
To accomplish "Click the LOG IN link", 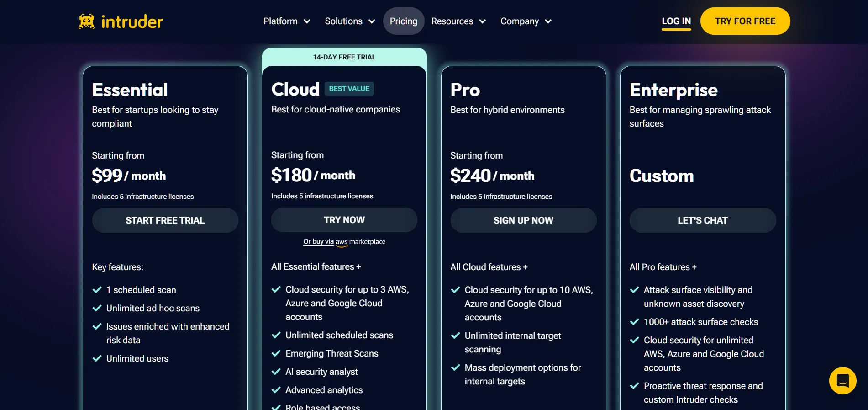I will 676,21.
